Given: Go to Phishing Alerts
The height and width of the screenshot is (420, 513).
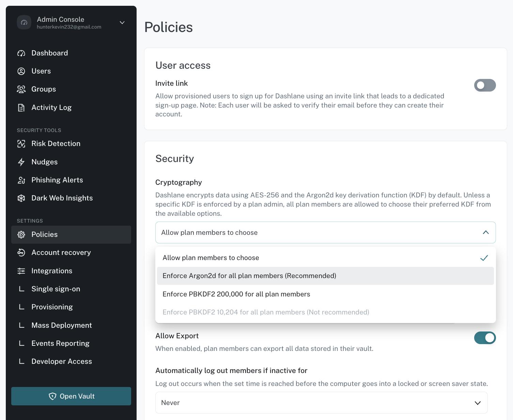Looking at the screenshot, I should pyautogui.click(x=71, y=180).
